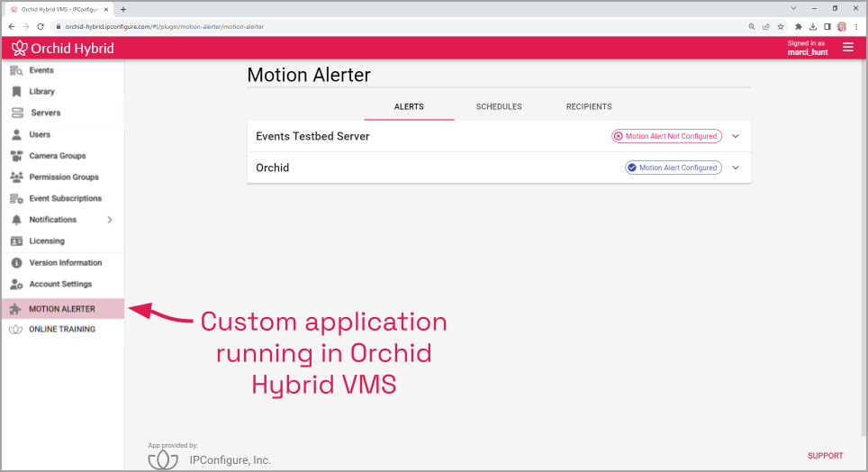Expand the Notifications submenu arrow
Screen dimensions: 868x472
click(x=110, y=220)
